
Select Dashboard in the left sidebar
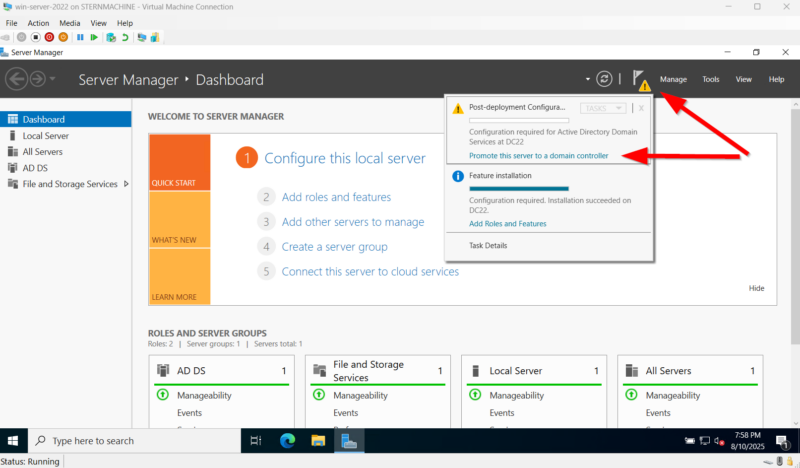[x=66, y=119]
